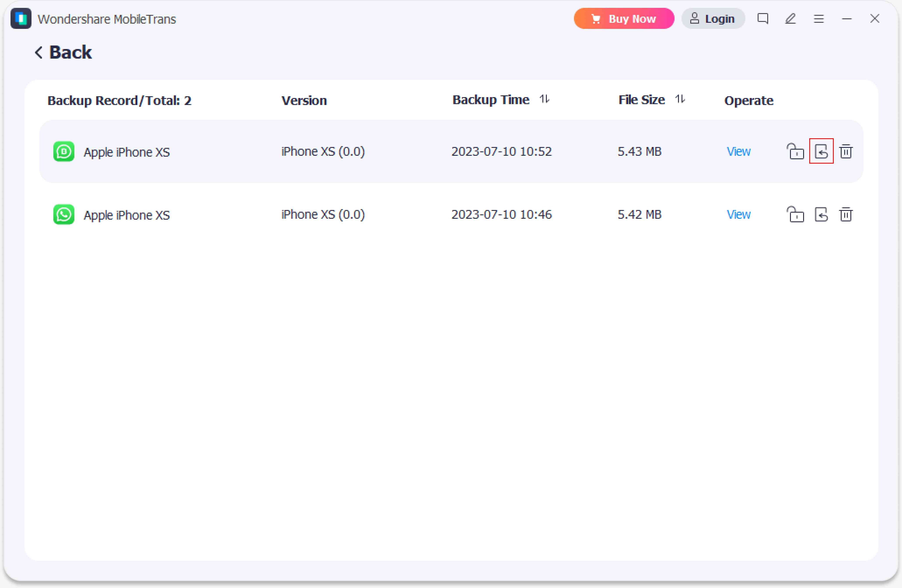Viewport: 902px width, 588px height.
Task: Click the 2023-07-10 10:52 time cell
Action: [x=501, y=152]
